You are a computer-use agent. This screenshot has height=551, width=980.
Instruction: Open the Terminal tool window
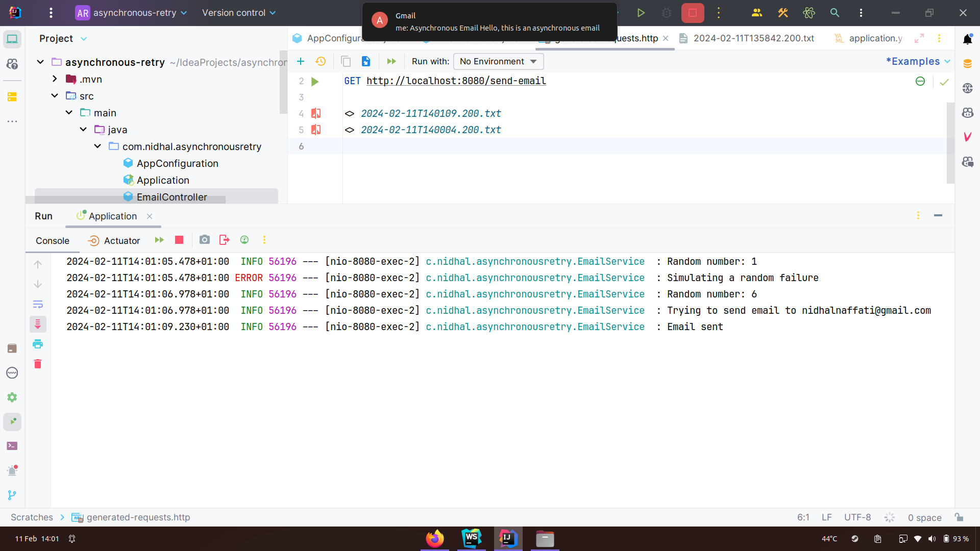tap(12, 445)
